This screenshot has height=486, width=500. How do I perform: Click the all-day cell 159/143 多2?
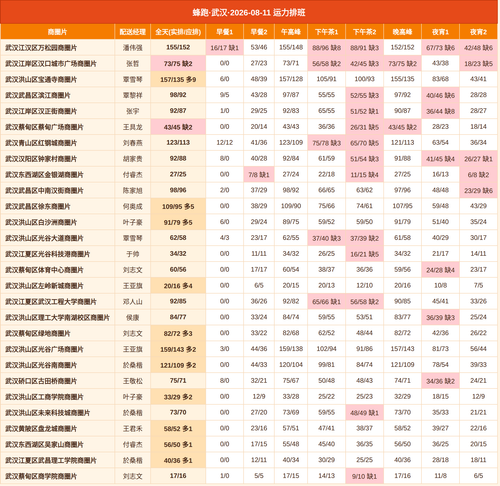(178, 349)
